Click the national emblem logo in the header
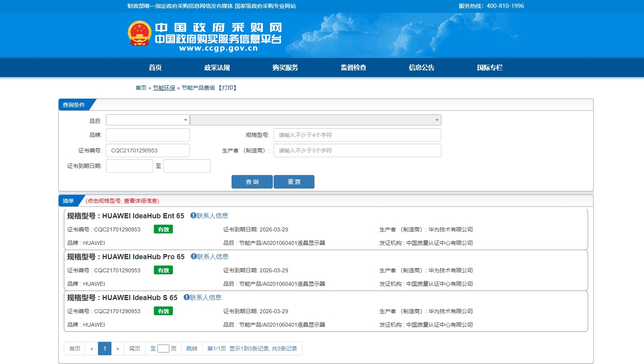The width and height of the screenshot is (644, 364). [x=139, y=33]
